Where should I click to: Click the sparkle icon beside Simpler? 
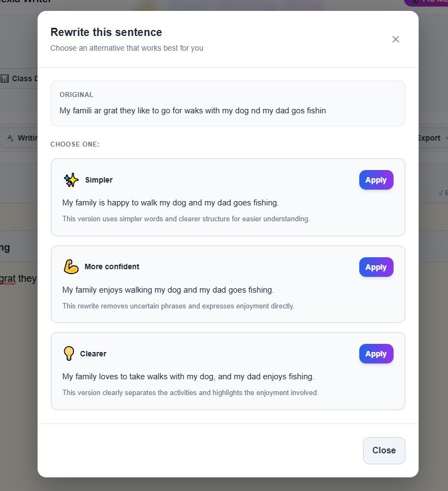[x=71, y=180]
